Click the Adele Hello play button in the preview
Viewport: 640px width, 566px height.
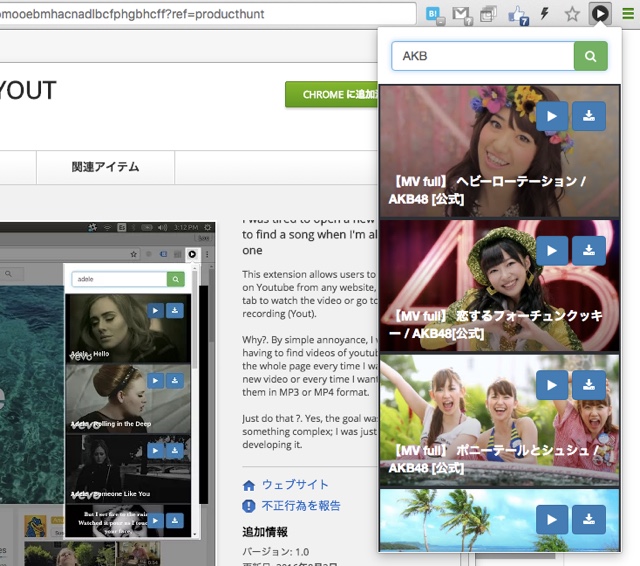click(x=155, y=311)
